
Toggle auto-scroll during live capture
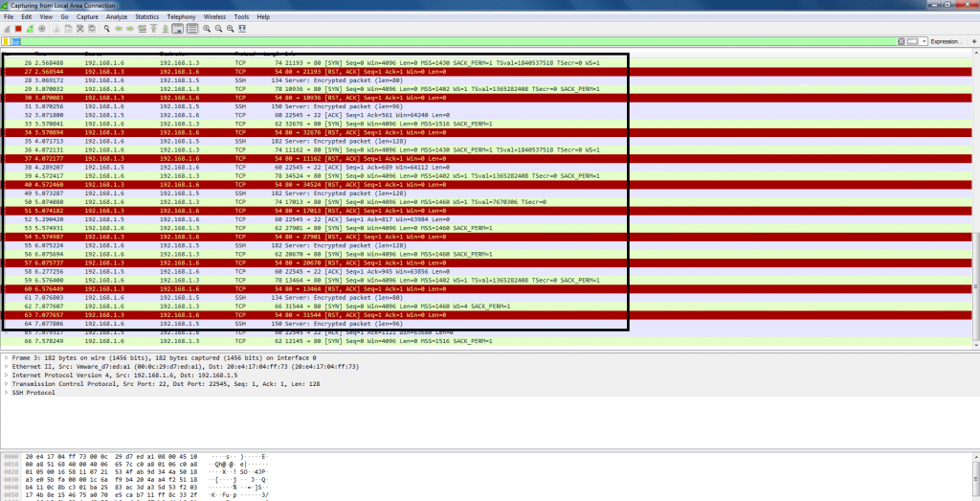[x=177, y=29]
